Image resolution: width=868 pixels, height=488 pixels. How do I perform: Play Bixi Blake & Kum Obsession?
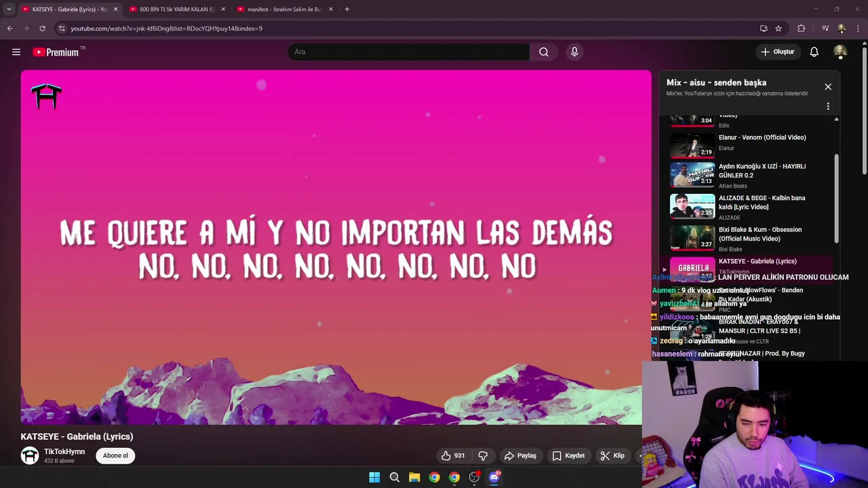(749, 239)
